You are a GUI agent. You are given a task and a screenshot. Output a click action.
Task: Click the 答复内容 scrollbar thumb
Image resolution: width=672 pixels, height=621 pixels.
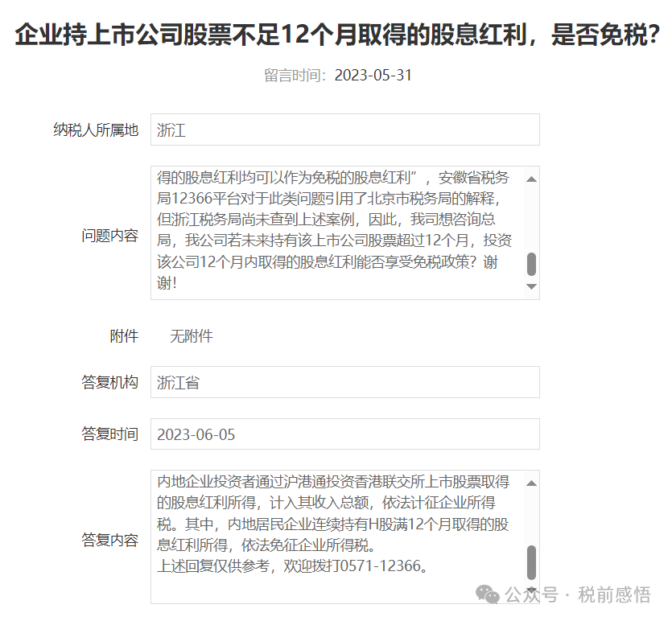click(531, 561)
